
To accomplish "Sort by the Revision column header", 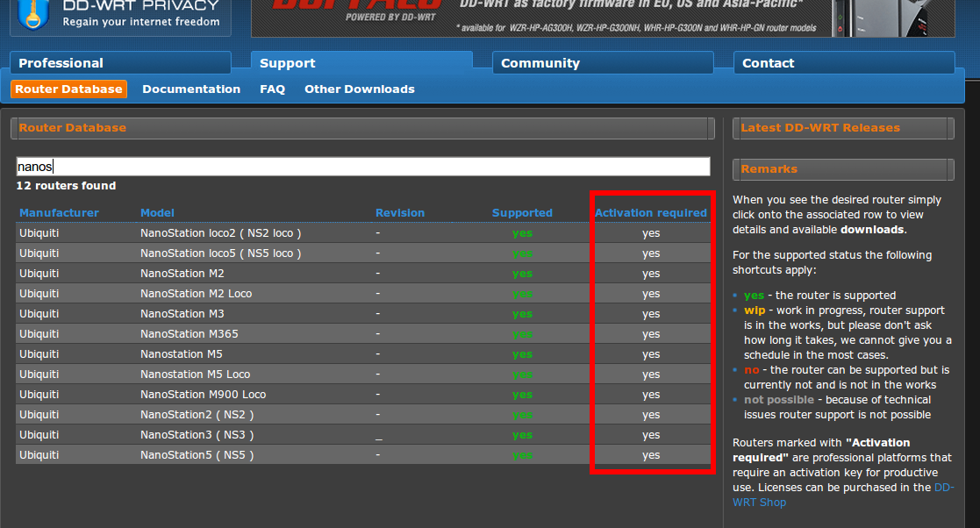I will [400, 213].
